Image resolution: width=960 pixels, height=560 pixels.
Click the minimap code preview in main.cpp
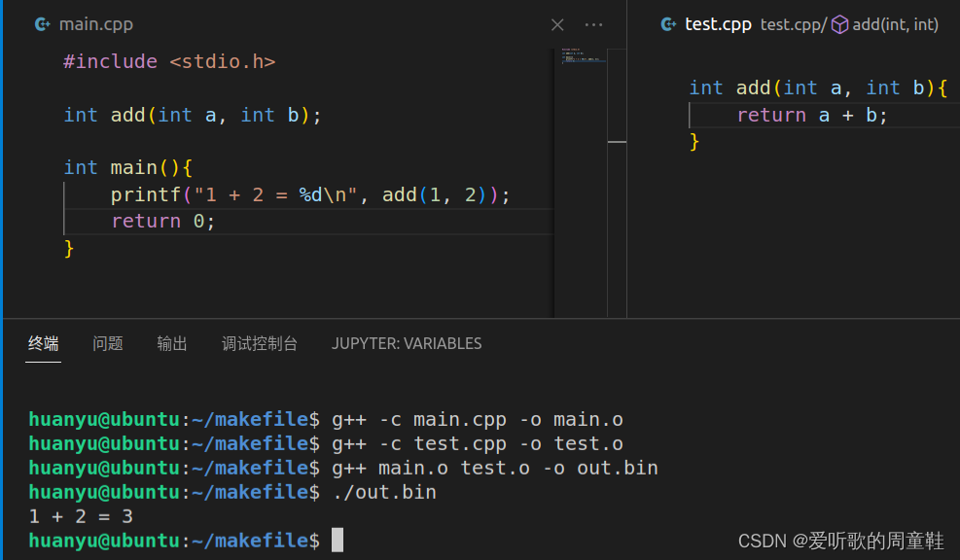581,55
